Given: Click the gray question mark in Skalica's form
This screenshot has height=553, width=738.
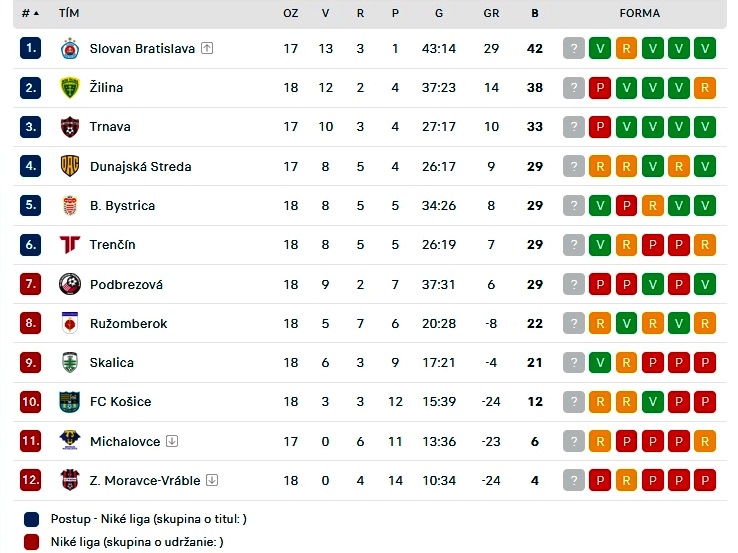Looking at the screenshot, I should 574,362.
